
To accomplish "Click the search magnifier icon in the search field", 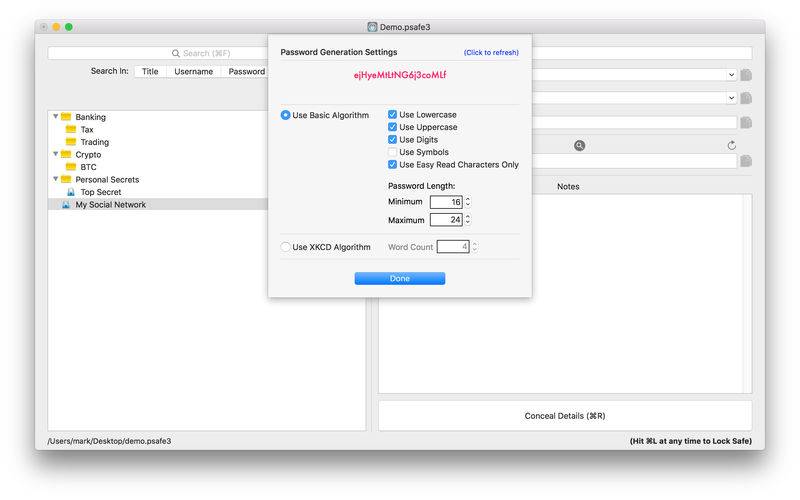I will pyautogui.click(x=176, y=53).
